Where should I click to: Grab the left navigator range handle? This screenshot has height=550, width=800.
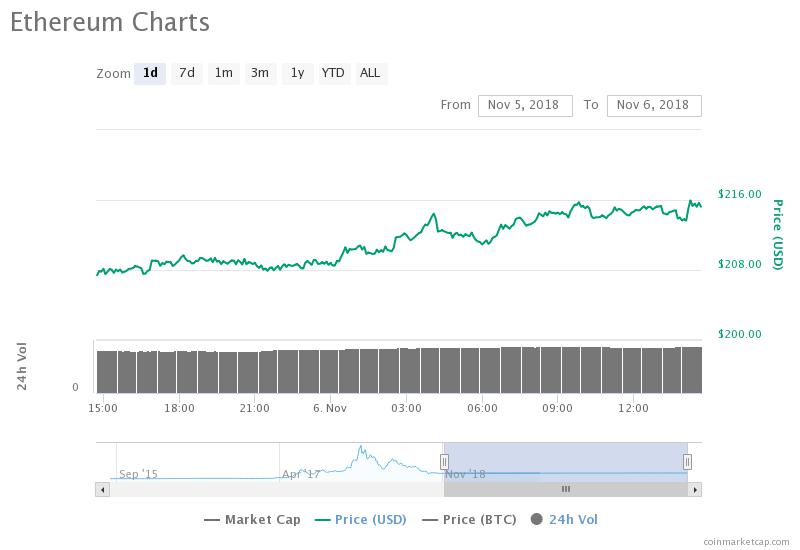tap(445, 461)
